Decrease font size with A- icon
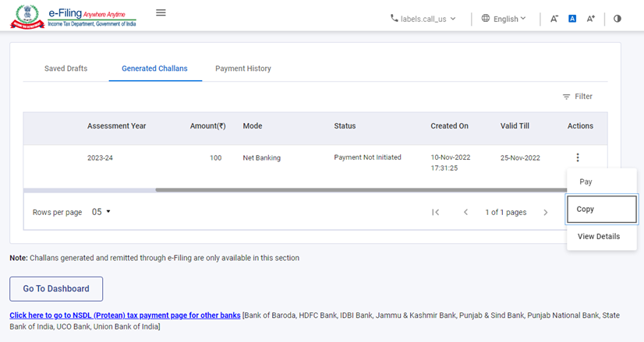Viewport: 644px width, 342px height. coord(554,19)
